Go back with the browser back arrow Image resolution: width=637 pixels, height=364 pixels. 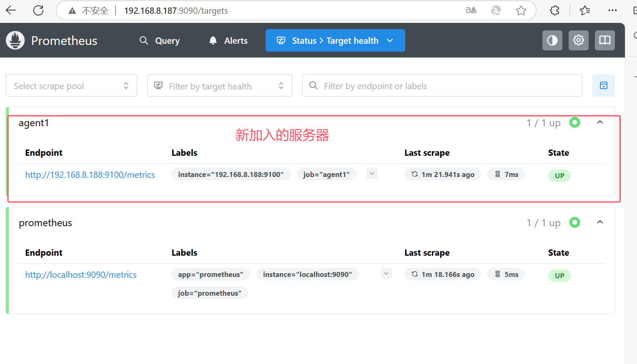click(11, 10)
